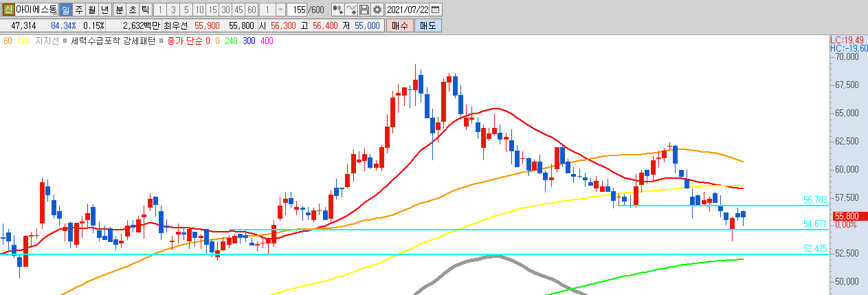Choose the 45 interval button
Image resolution: width=868 pixels, height=295 pixels.
[x=238, y=10]
